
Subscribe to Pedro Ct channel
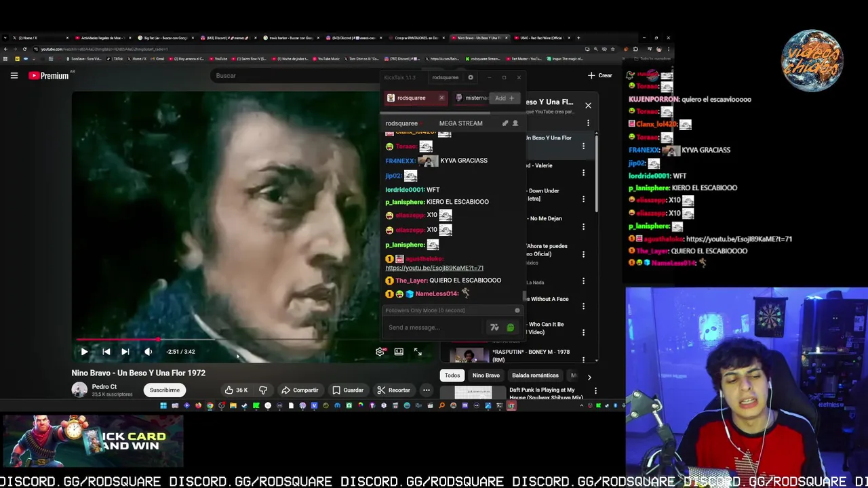click(x=165, y=390)
